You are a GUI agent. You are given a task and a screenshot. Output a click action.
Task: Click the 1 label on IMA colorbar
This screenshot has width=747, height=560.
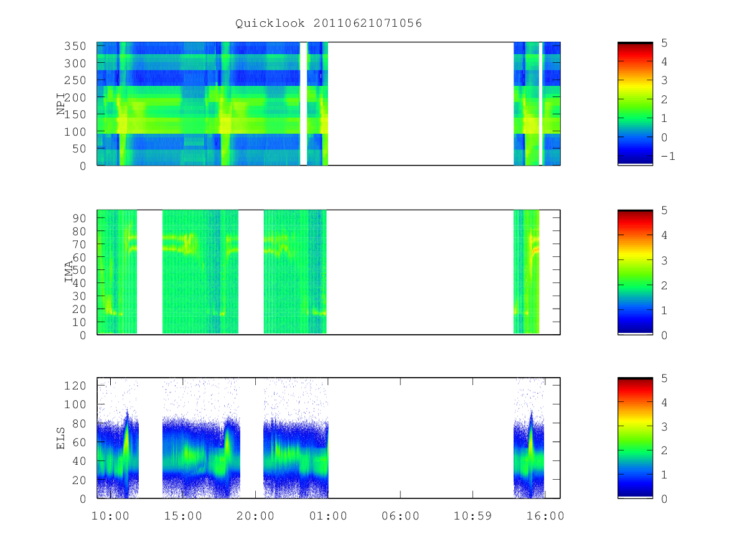tap(664, 310)
